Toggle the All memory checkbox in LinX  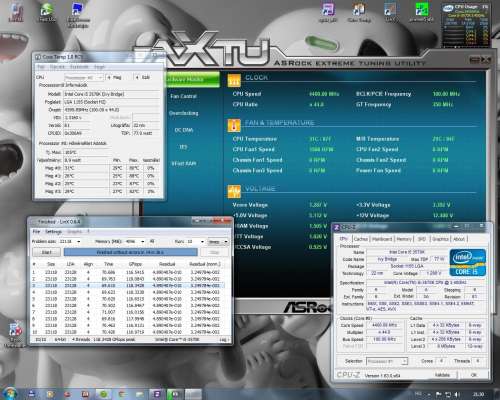[x=152, y=241]
